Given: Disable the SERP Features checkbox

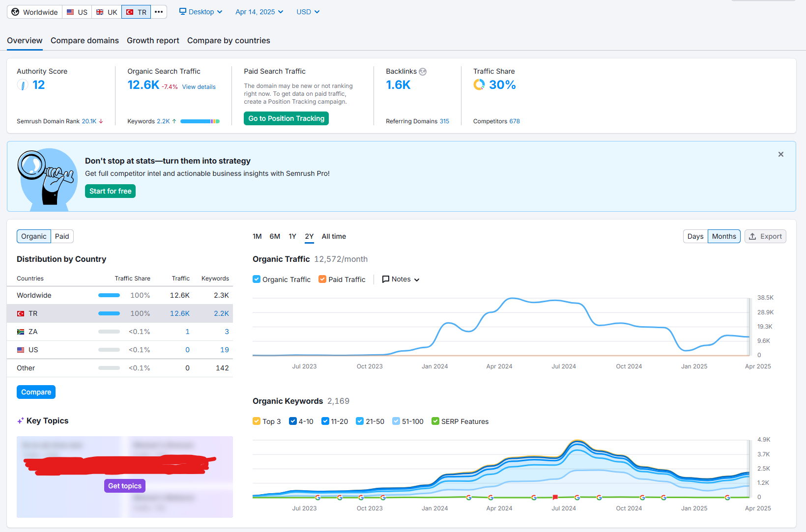Looking at the screenshot, I should [x=435, y=421].
